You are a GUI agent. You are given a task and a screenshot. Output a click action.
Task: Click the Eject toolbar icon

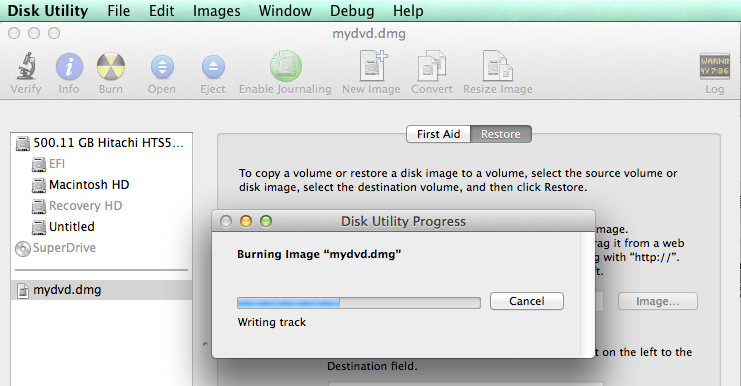[213, 67]
